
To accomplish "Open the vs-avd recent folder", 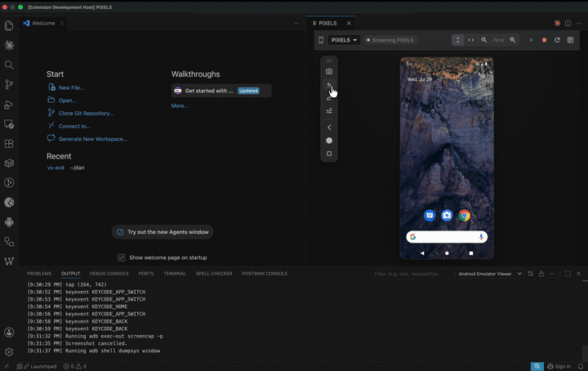I will point(56,168).
